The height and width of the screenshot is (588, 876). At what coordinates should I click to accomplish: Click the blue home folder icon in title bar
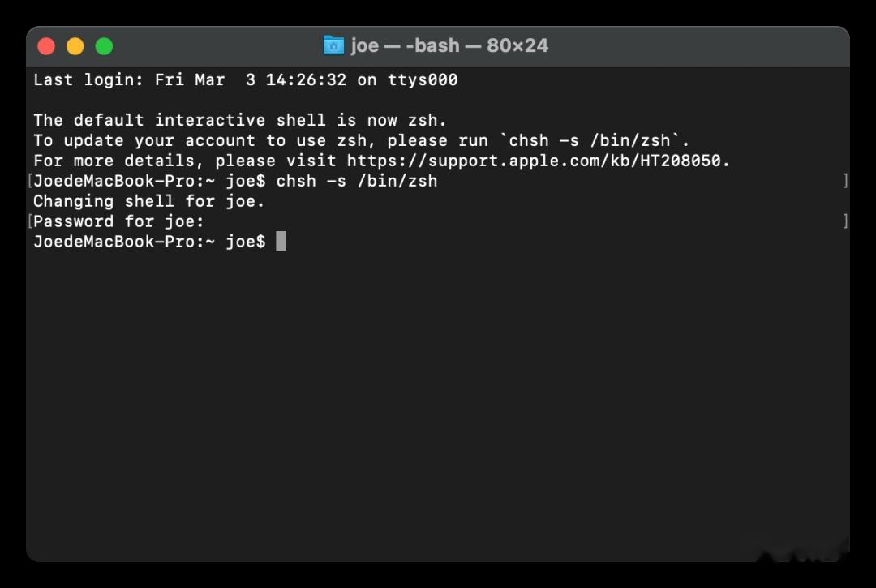333,45
